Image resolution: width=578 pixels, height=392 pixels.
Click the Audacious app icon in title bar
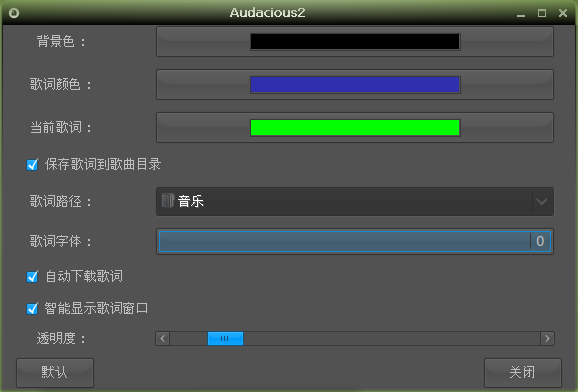[14, 13]
